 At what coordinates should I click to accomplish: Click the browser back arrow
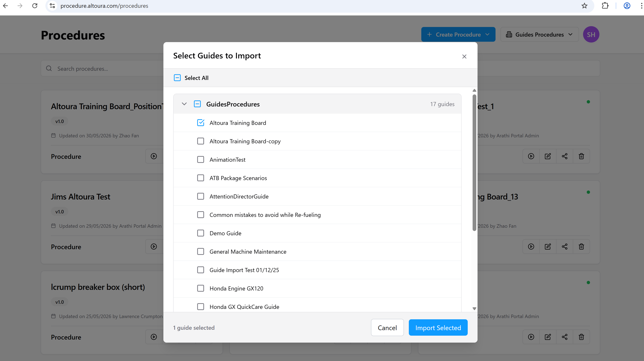click(6, 6)
